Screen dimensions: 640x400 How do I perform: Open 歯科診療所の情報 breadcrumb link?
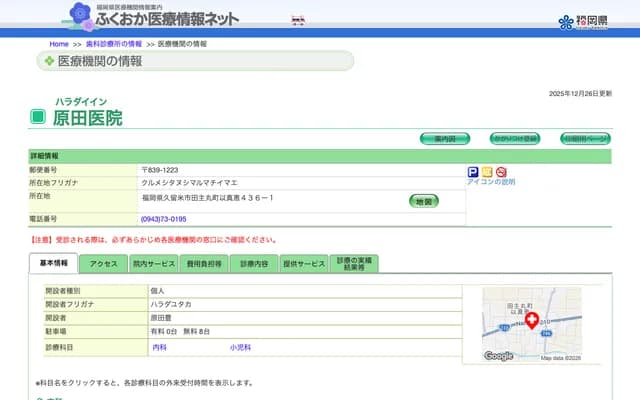[x=115, y=45]
